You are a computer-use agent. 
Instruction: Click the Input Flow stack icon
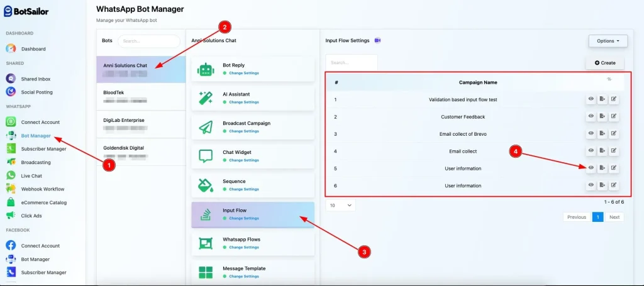click(206, 214)
